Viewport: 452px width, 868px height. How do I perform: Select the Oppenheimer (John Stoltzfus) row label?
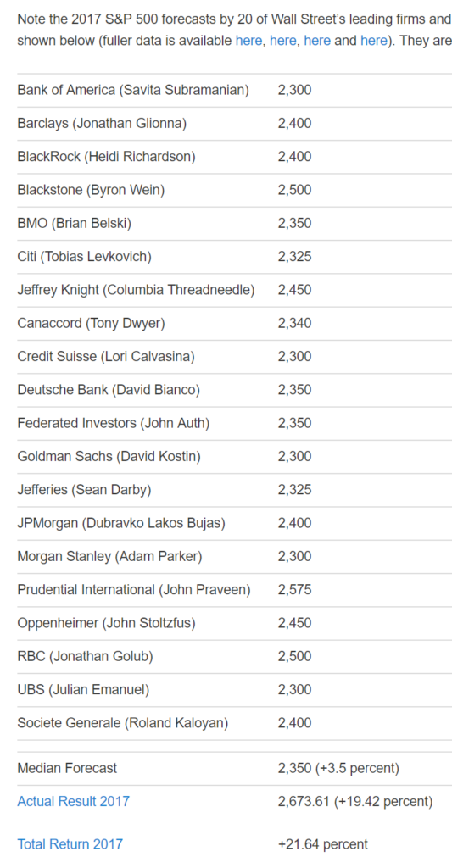(106, 623)
